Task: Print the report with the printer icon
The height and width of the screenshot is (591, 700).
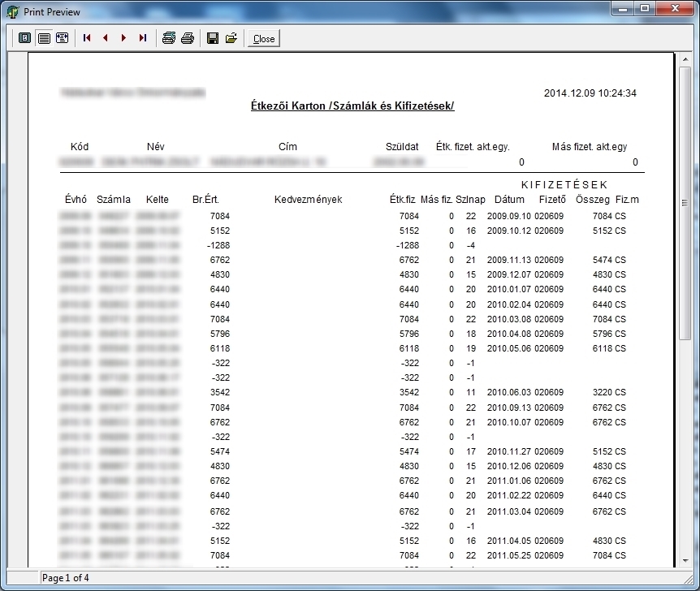Action: (x=188, y=38)
